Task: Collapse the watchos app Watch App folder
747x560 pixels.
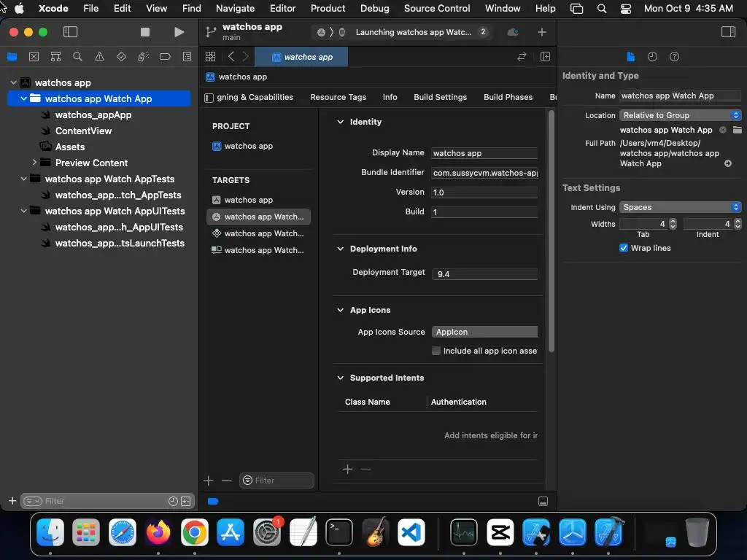Action: (x=23, y=98)
